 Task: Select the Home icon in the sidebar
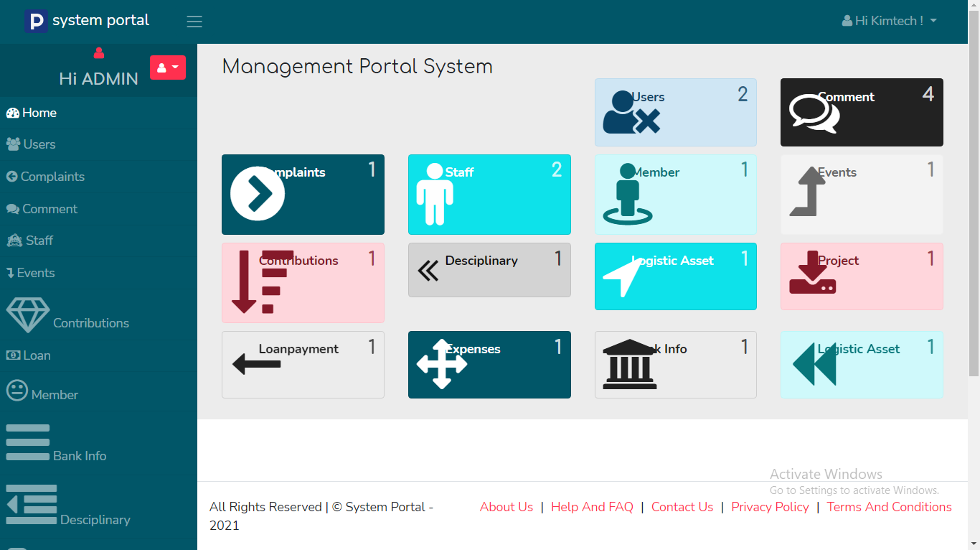click(x=13, y=113)
